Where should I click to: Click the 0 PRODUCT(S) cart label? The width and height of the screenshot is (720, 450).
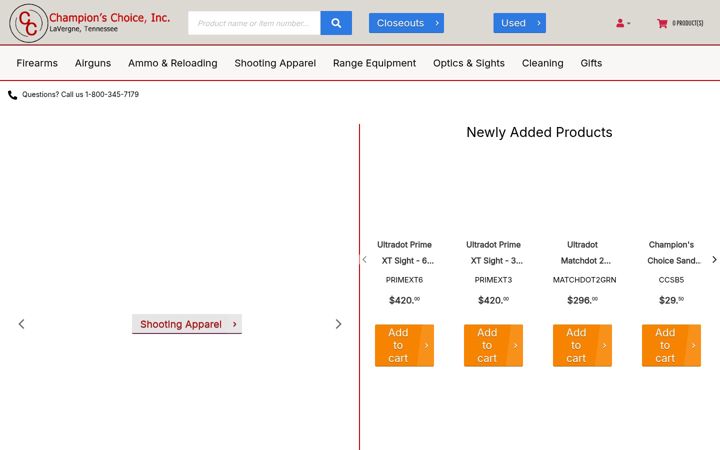(687, 23)
